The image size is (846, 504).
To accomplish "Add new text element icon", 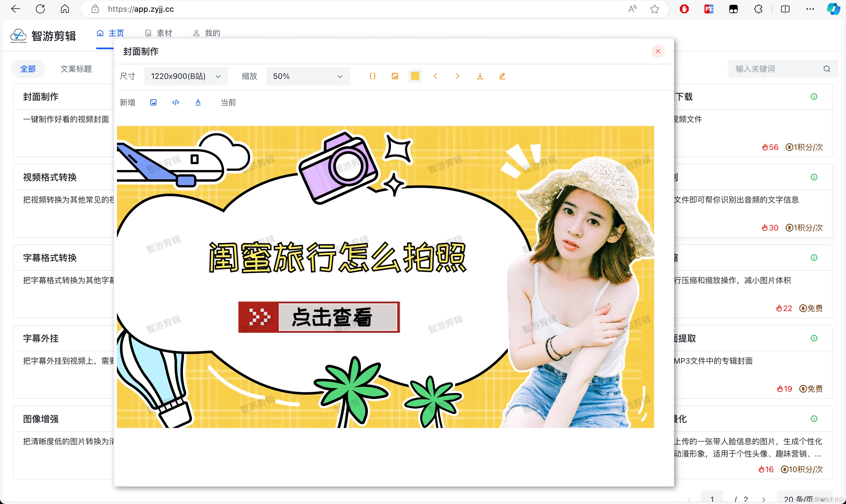I will click(198, 102).
